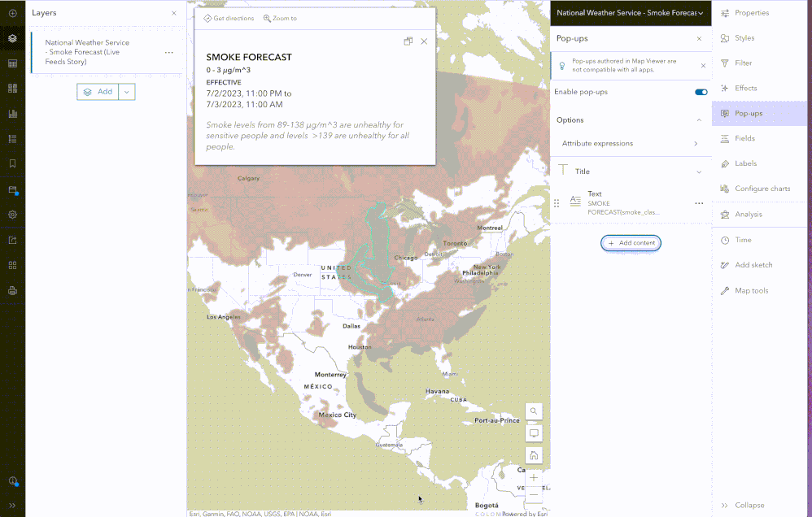Viewport: 812px width, 517px height.
Task: Zoom in on the map with plus button
Action: (534, 478)
